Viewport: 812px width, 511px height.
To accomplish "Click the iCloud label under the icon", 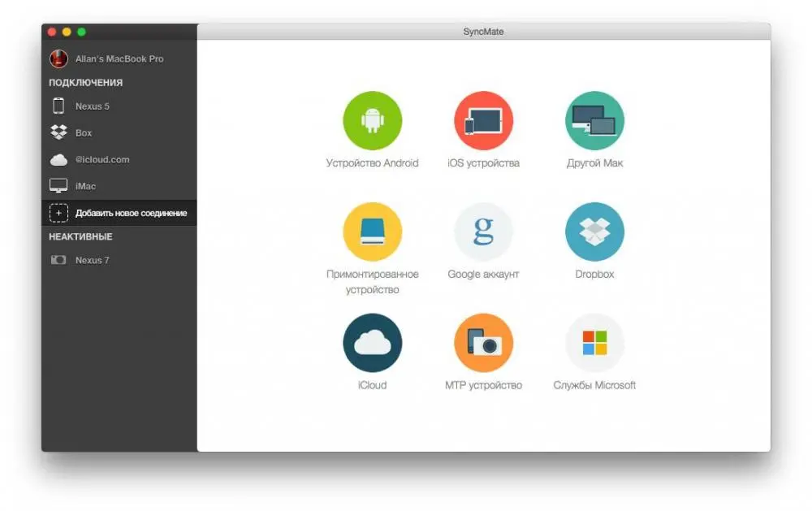I will (x=373, y=385).
